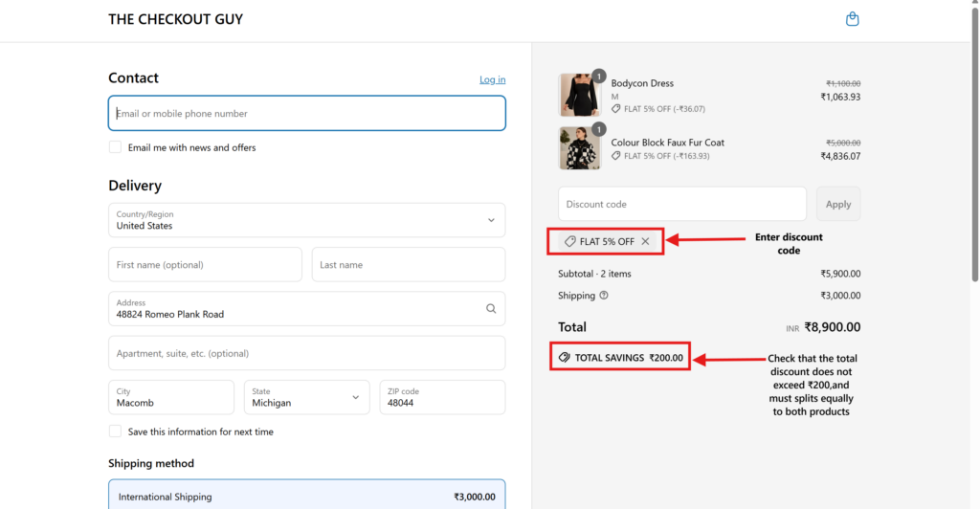Click the Apartment, suite, etc. field
The height and width of the screenshot is (509, 980).
coord(307,353)
